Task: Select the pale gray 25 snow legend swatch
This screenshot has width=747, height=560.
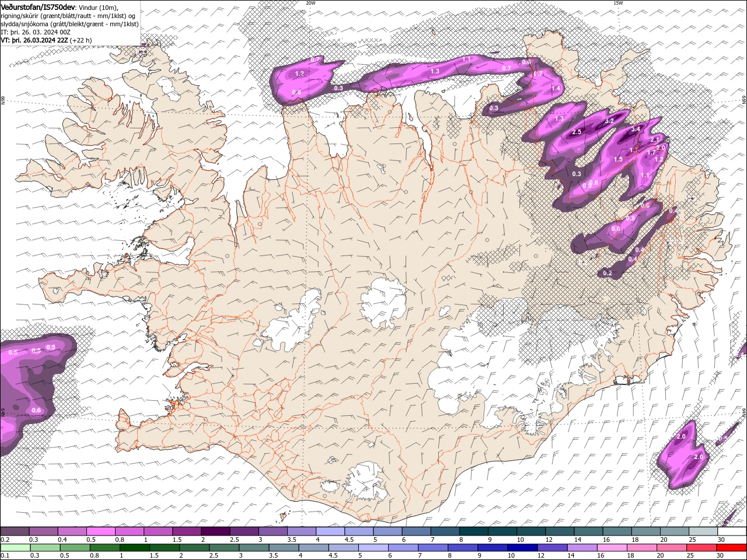Action: [x=703, y=531]
